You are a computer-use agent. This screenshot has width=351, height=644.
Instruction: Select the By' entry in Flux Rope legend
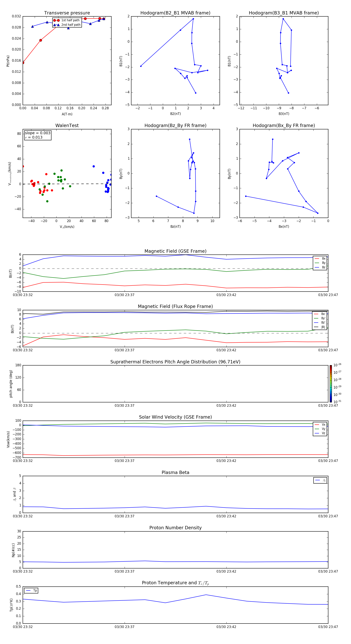pyautogui.click(x=320, y=318)
